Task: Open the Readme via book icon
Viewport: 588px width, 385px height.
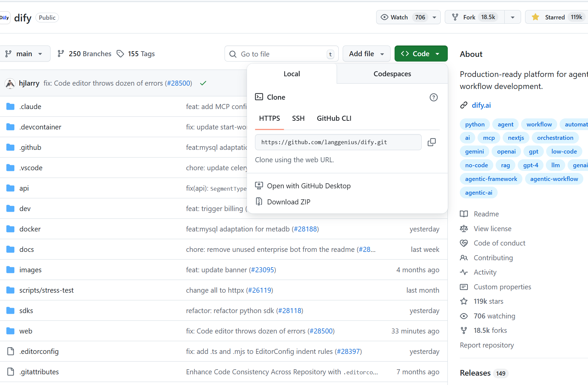Action: coord(464,214)
